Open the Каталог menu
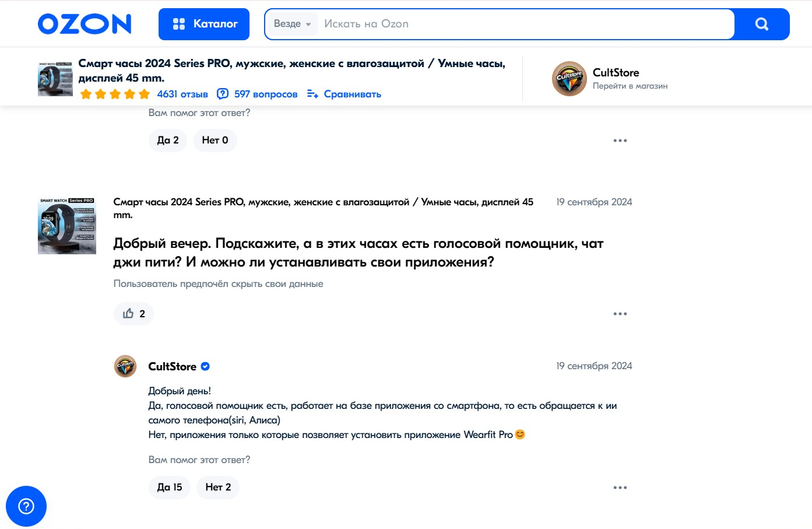The width and height of the screenshot is (812, 529). [204, 24]
